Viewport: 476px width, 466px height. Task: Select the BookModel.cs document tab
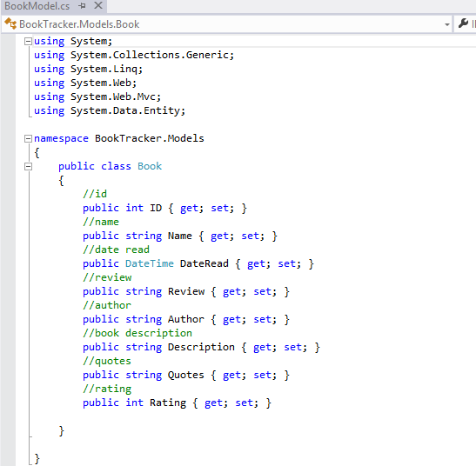pyautogui.click(x=37, y=6)
